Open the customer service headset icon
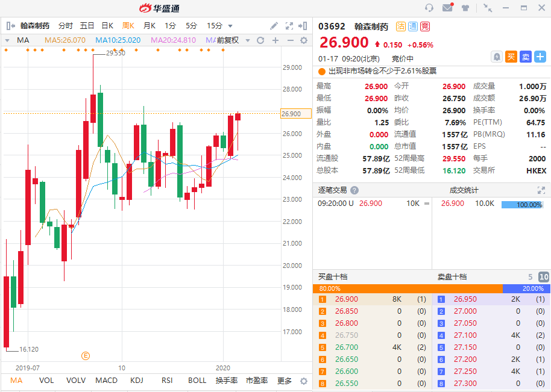The image size is (551, 392). (429, 8)
